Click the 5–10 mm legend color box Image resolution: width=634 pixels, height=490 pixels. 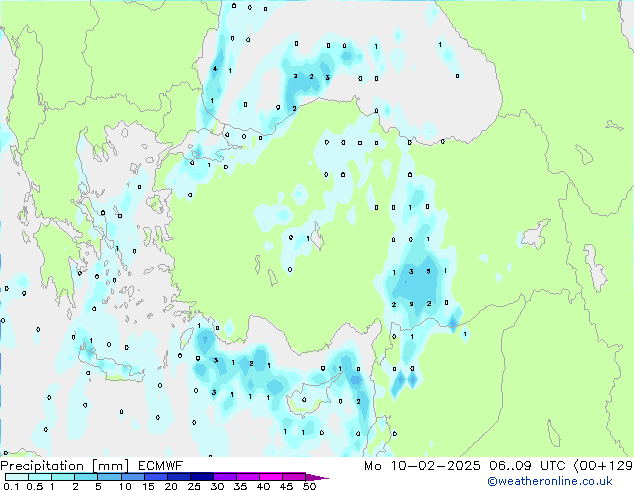[109, 477]
